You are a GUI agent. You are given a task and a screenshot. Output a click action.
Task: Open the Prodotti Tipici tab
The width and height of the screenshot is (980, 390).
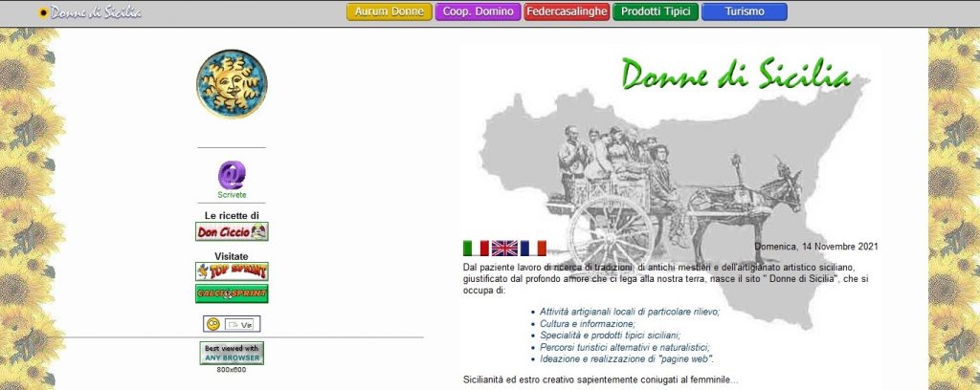click(656, 12)
